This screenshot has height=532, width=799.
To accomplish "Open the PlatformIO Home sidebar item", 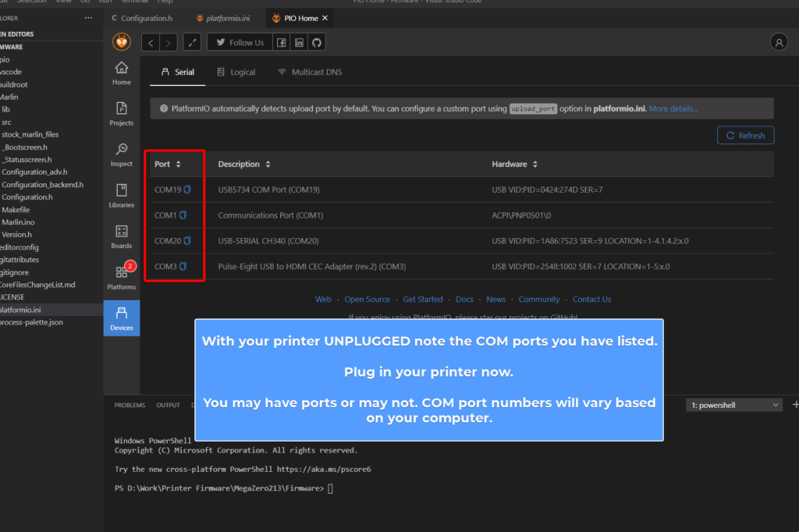I will click(121, 73).
